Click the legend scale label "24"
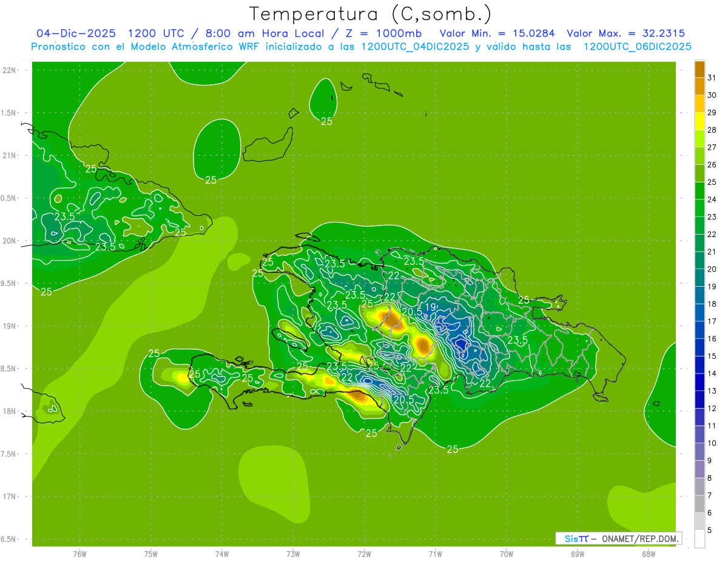 pyautogui.click(x=712, y=199)
